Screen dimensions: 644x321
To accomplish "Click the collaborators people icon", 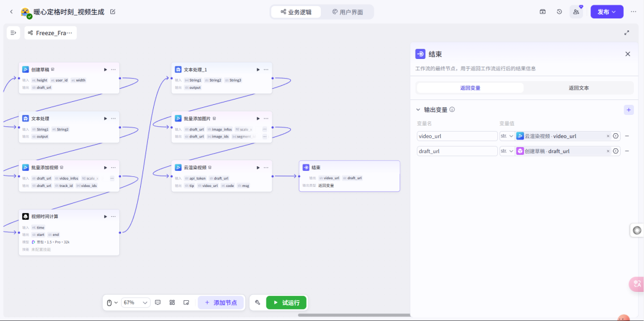I will pyautogui.click(x=576, y=12).
